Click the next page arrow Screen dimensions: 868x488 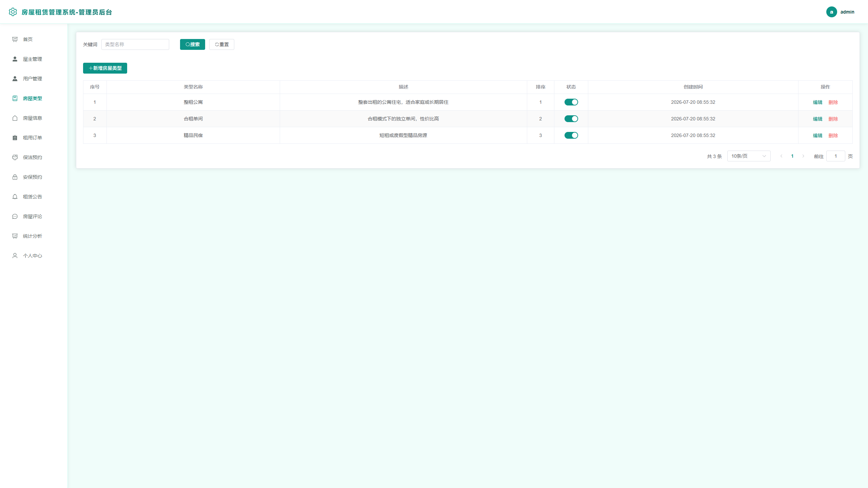(x=803, y=156)
